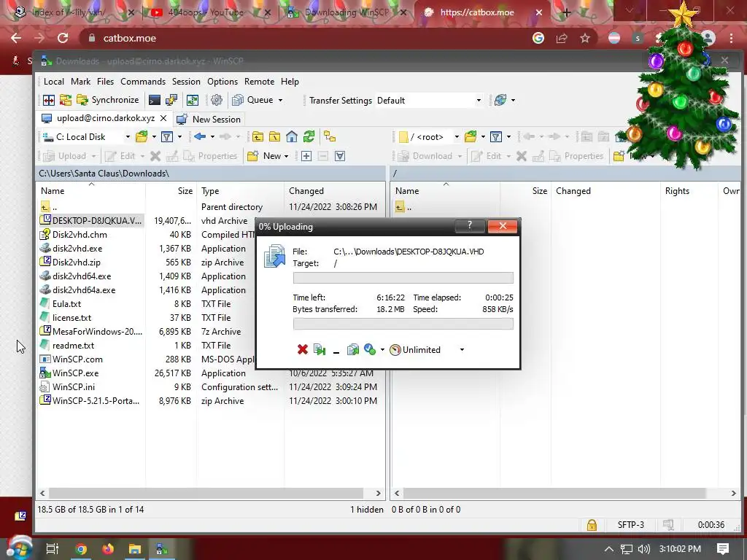Click the lock encryption status icon
This screenshot has height=560, width=747.
[x=592, y=525]
